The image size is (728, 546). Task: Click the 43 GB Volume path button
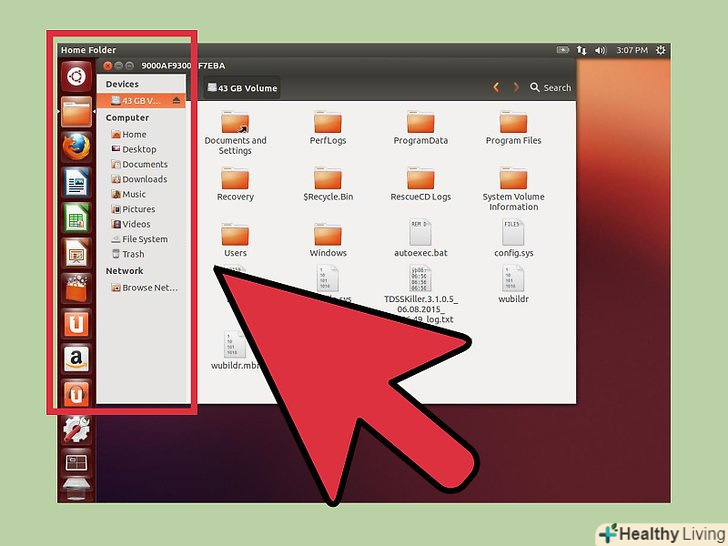pyautogui.click(x=242, y=88)
